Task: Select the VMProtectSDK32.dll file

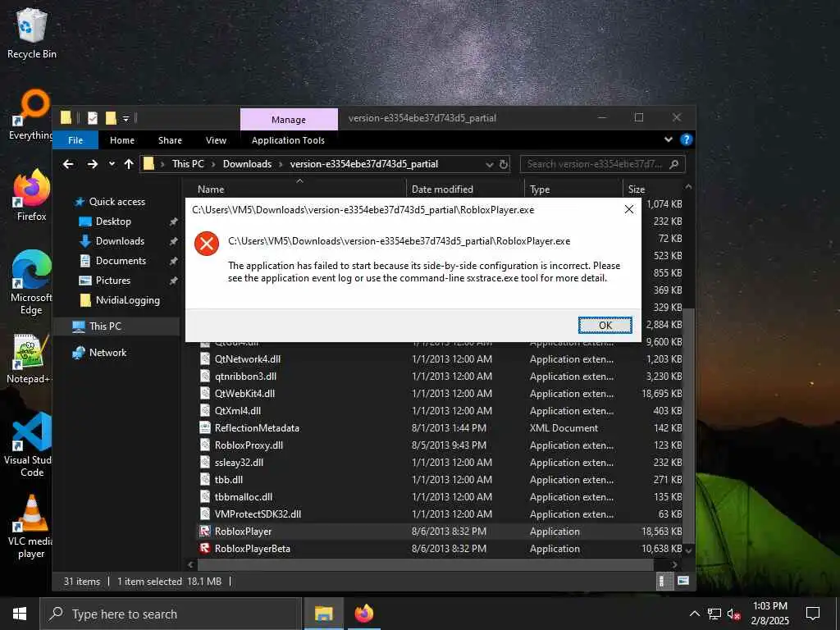Action: point(258,514)
